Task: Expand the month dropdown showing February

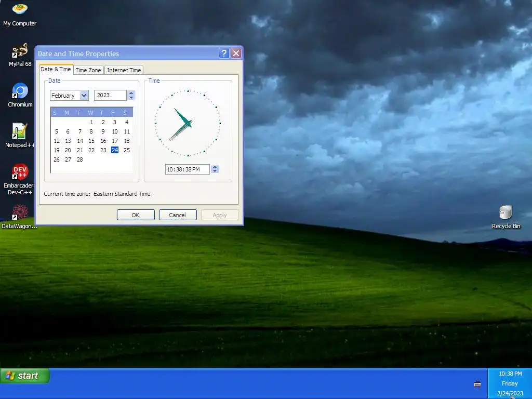Action: click(84, 96)
